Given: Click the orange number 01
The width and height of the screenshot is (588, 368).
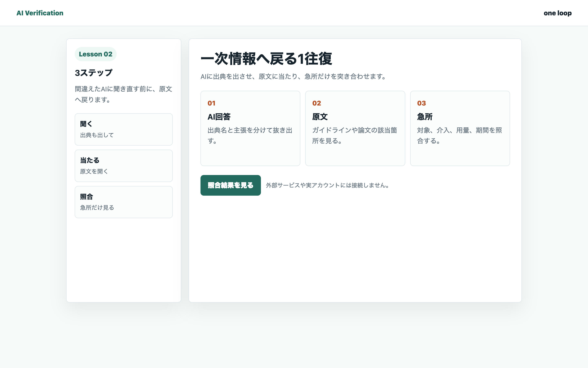Looking at the screenshot, I should coord(211,103).
